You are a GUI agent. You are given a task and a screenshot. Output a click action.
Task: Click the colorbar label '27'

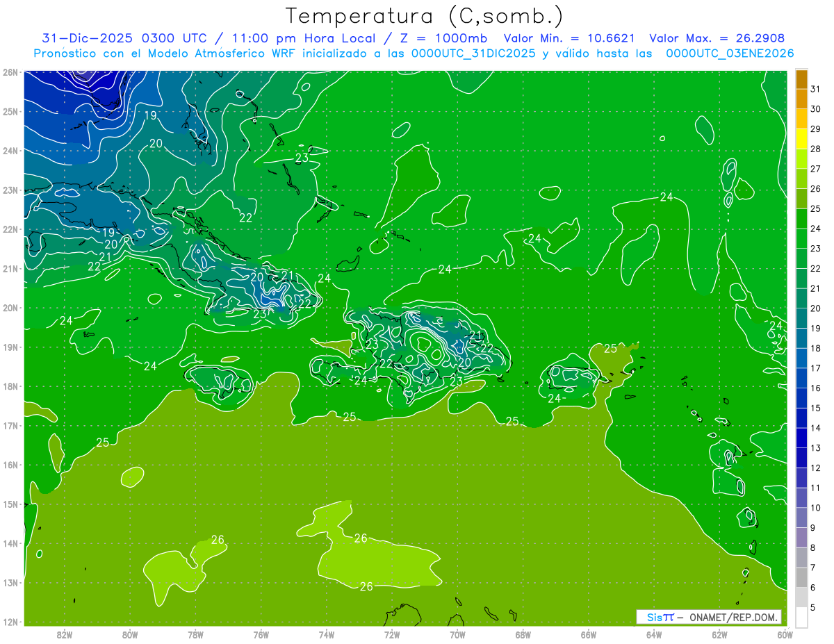pos(816,169)
